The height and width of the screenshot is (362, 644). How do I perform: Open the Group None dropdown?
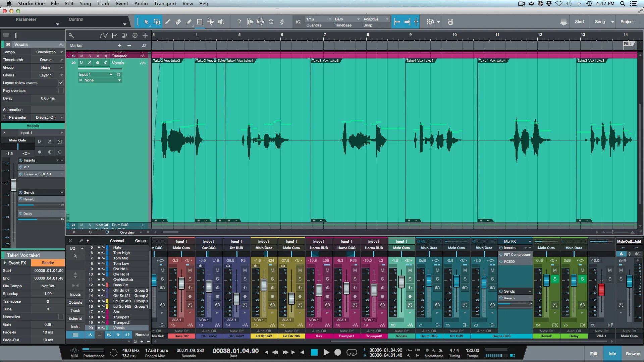pyautogui.click(x=48, y=67)
